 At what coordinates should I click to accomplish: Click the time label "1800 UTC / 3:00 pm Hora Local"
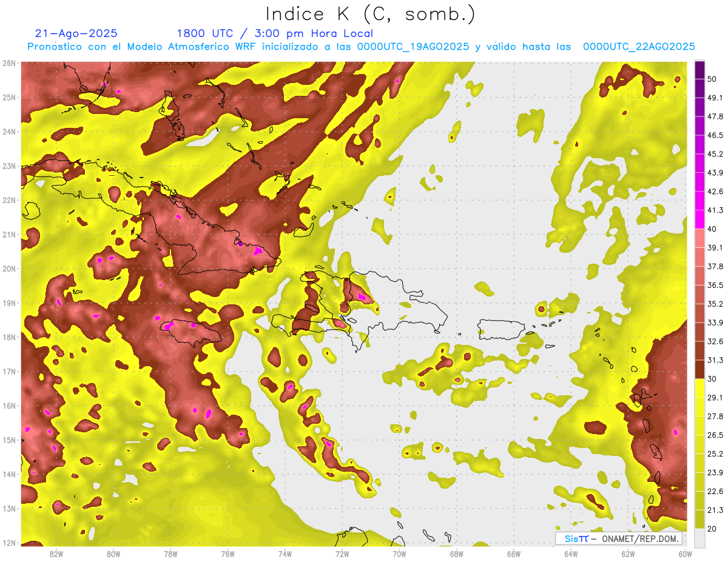(275, 34)
